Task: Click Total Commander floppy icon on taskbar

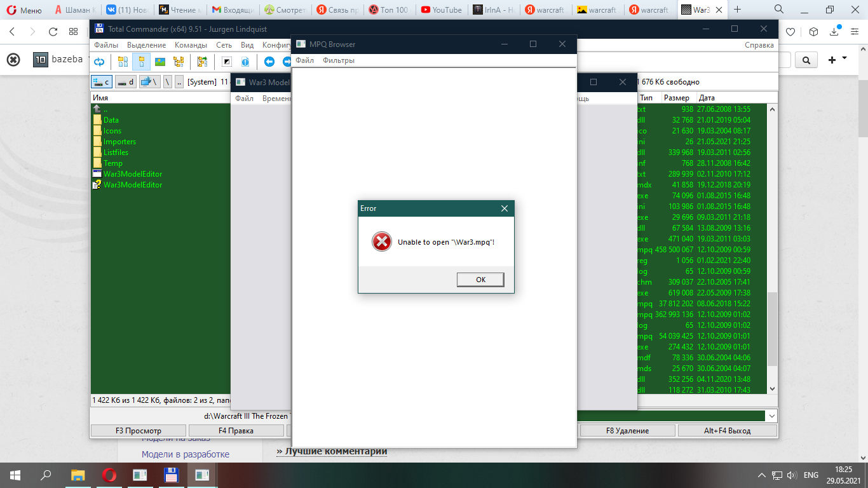Action: (x=171, y=475)
